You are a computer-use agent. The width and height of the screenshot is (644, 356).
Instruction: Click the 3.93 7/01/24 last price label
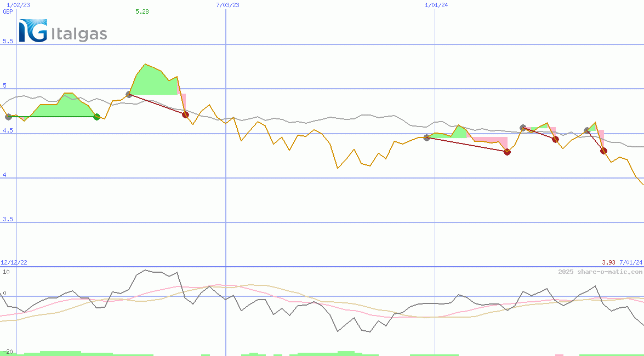622,263
